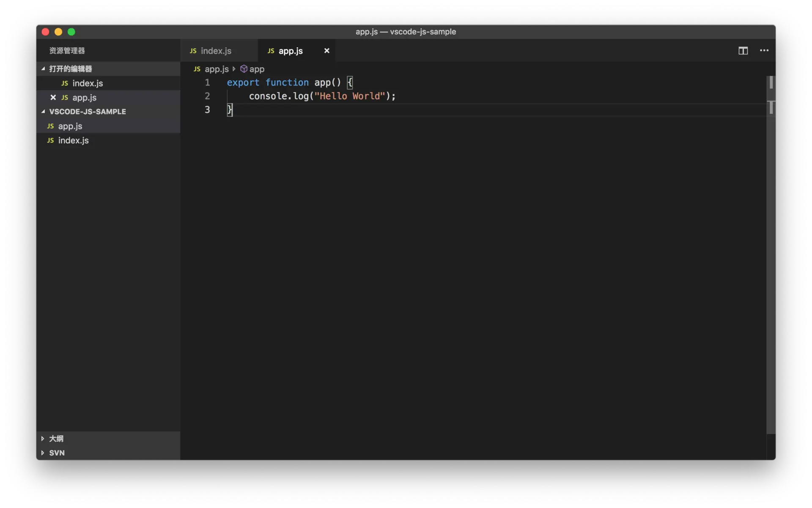Open index.js from the open editors list
The height and width of the screenshot is (508, 812).
[88, 83]
